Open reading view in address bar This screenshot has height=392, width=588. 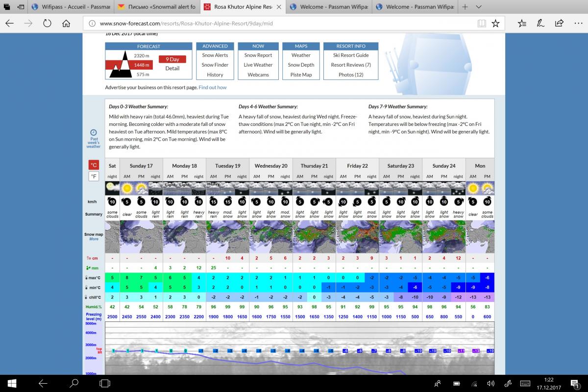[482, 23]
